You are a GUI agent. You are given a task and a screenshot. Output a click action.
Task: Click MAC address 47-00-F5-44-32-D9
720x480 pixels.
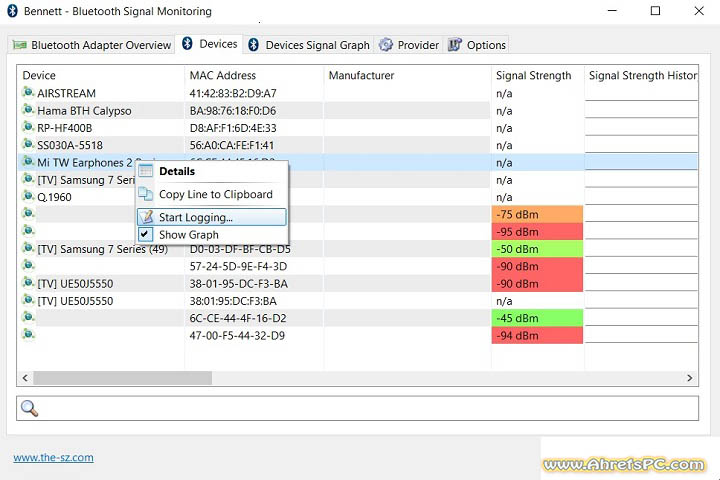click(237, 336)
